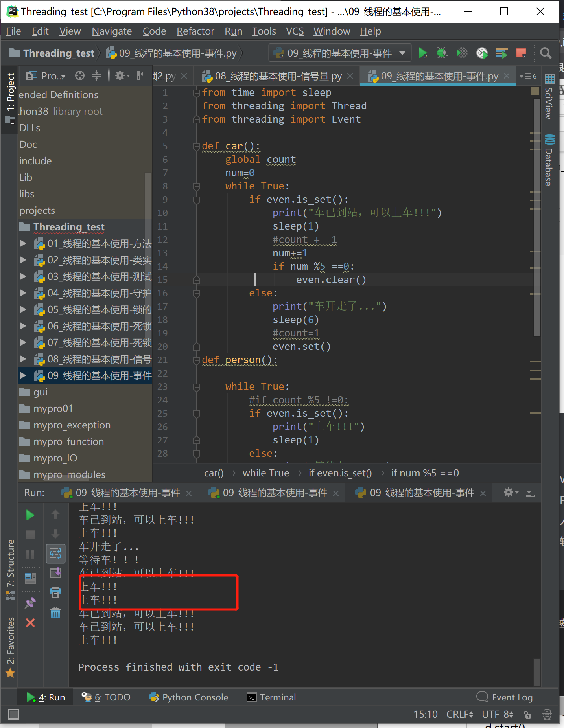Viewport: 564px width, 728px height.
Task: Toggle tool window bars icon bottom-left
Action: pos(14,714)
